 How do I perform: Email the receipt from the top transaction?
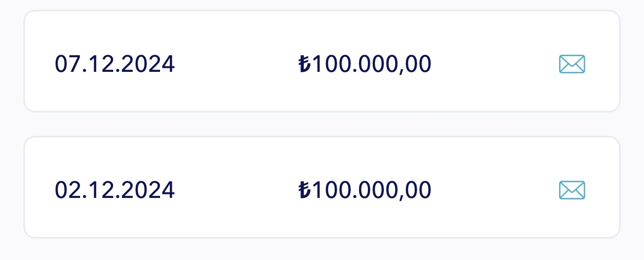point(572,64)
